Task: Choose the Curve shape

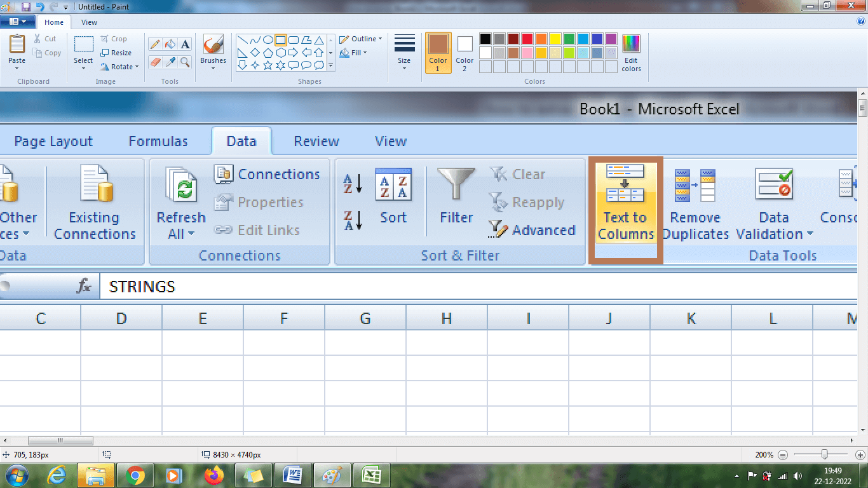Action: pos(255,39)
